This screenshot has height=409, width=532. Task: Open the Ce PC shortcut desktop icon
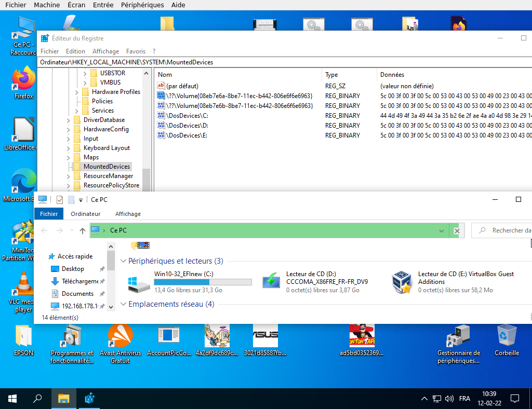(x=23, y=36)
